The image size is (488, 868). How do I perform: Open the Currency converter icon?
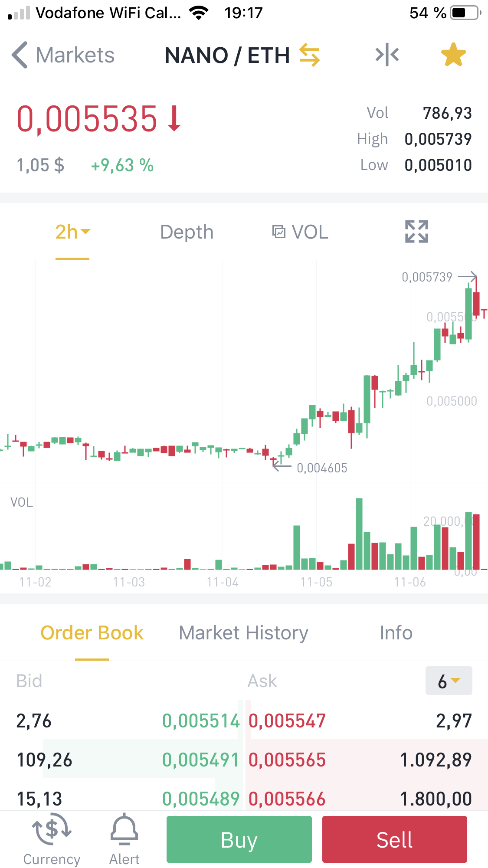click(52, 840)
